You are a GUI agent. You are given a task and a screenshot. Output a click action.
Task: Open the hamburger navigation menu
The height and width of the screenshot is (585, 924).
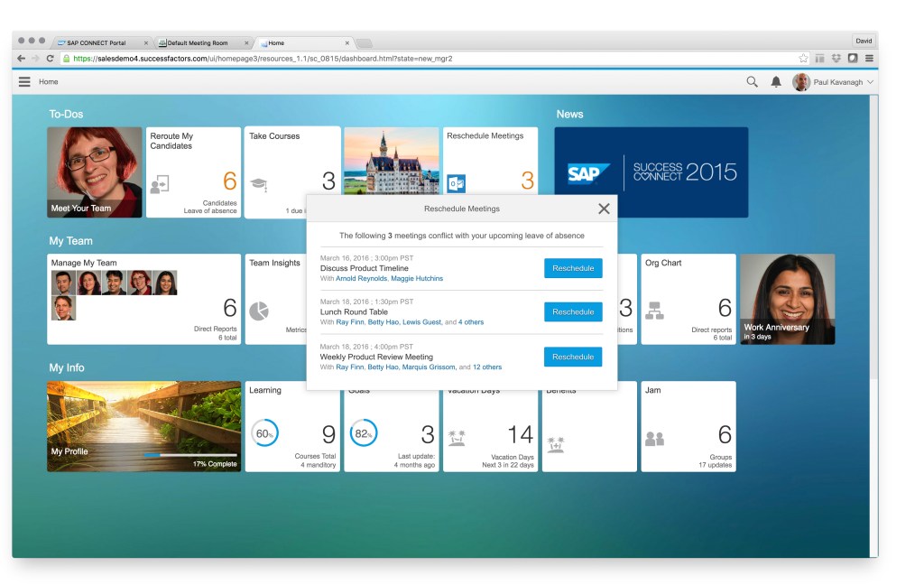[x=24, y=82]
